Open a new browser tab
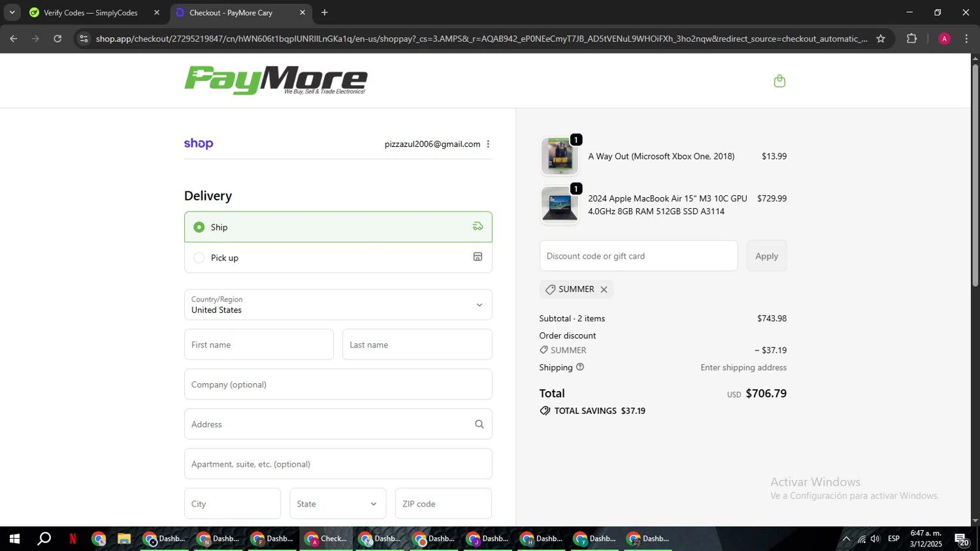Screen dimensions: 980x551 point(325,12)
